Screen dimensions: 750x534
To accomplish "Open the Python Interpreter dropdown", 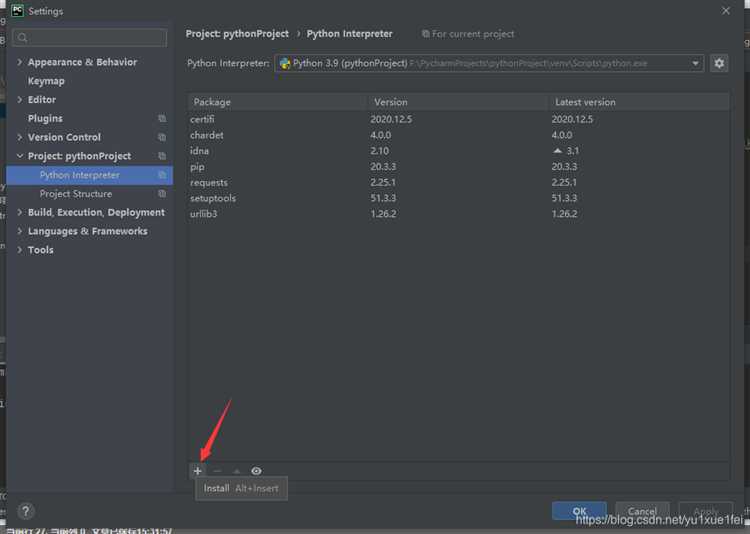I will click(x=696, y=63).
